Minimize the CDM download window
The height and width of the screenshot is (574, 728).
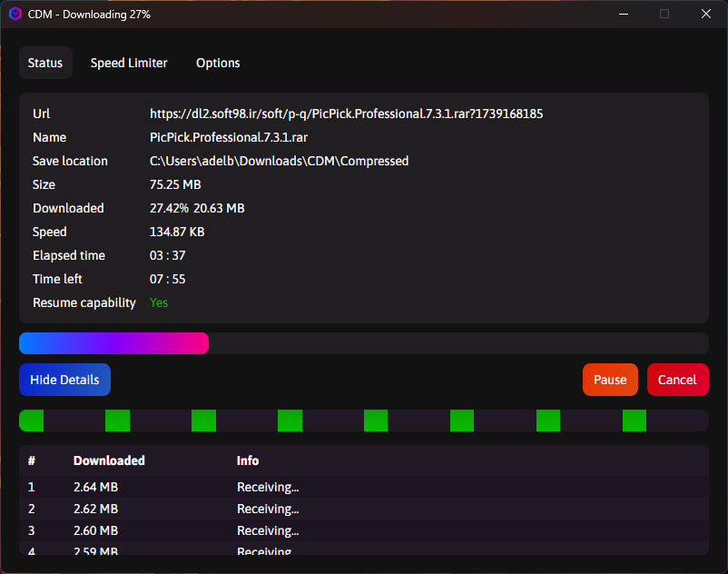(x=623, y=14)
